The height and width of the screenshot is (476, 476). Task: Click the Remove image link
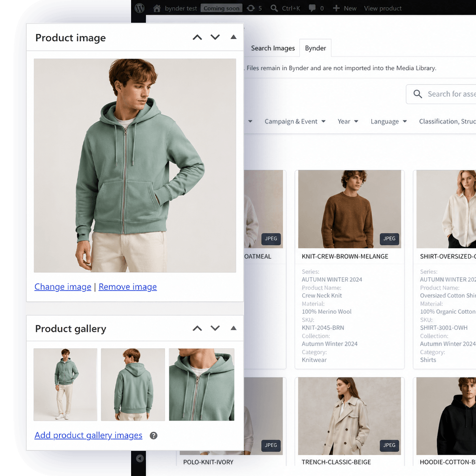tap(127, 287)
